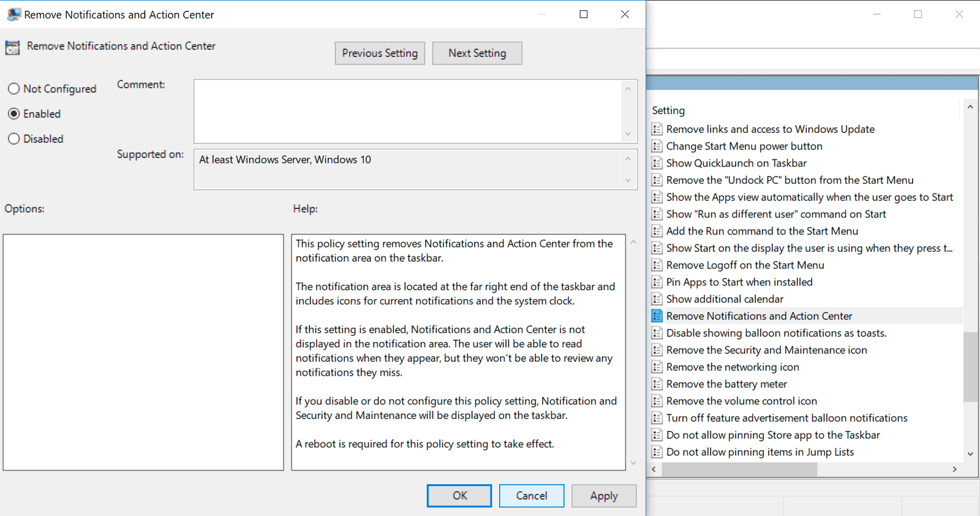The height and width of the screenshot is (516, 980).
Task: Click the Supported on box scroll up arrow
Action: (628, 159)
